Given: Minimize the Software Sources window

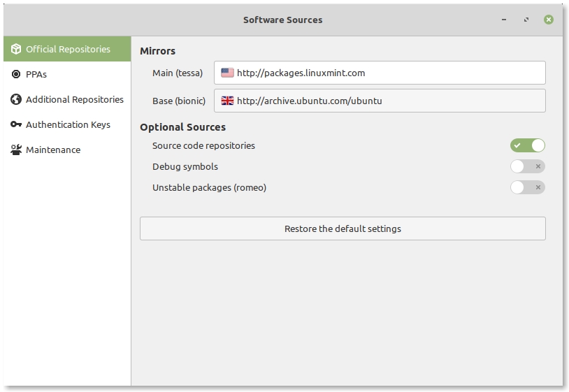Looking at the screenshot, I should [x=504, y=20].
